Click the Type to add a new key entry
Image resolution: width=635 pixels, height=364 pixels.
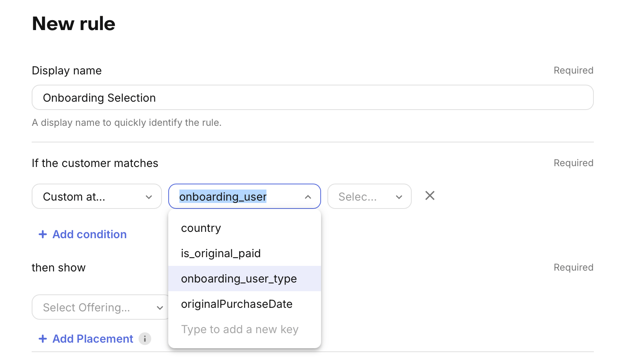point(240,330)
